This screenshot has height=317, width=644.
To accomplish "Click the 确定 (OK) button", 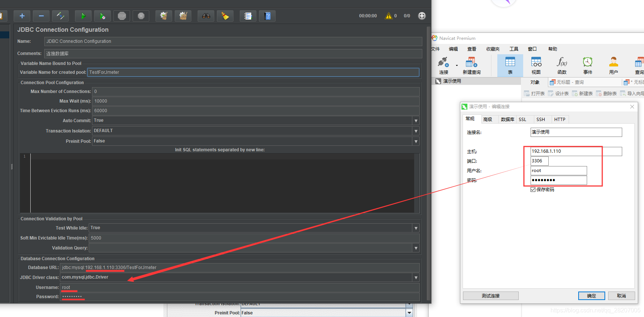I will pos(592,296).
